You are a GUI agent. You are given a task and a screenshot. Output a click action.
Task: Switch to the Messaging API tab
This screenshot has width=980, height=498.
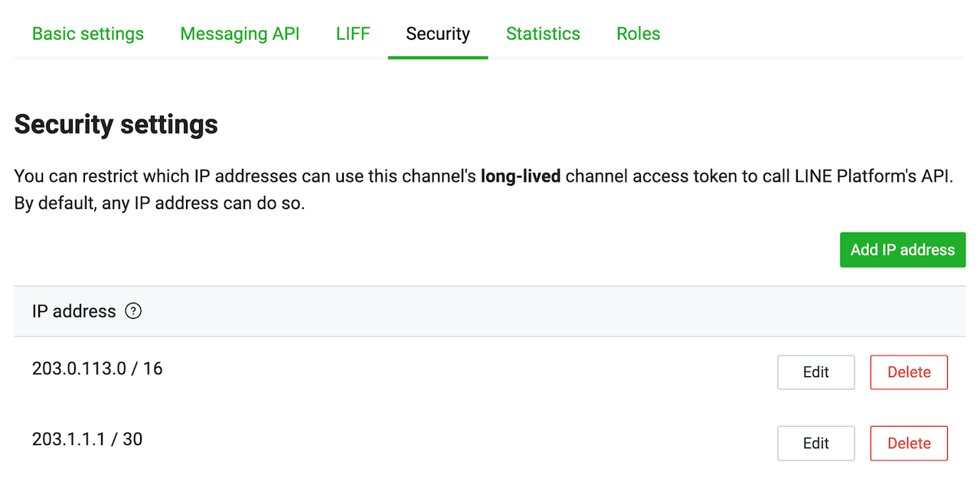(x=240, y=34)
